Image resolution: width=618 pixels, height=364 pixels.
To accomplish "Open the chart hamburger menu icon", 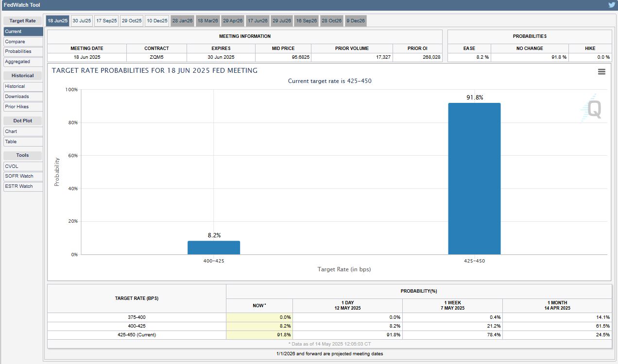I will tap(601, 72).
